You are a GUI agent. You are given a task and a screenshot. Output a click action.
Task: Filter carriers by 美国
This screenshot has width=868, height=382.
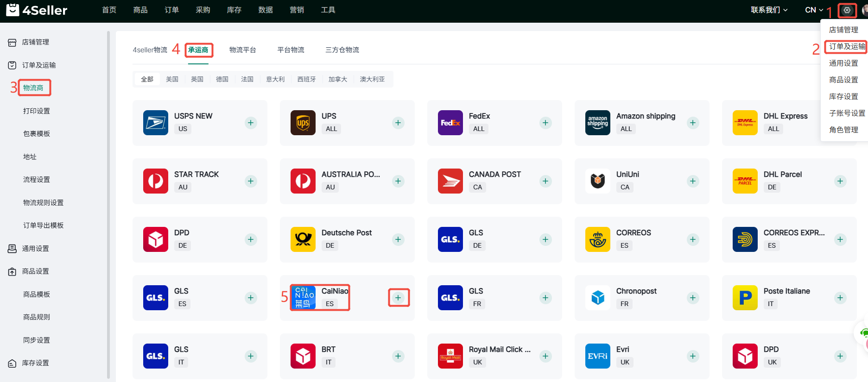(x=172, y=79)
